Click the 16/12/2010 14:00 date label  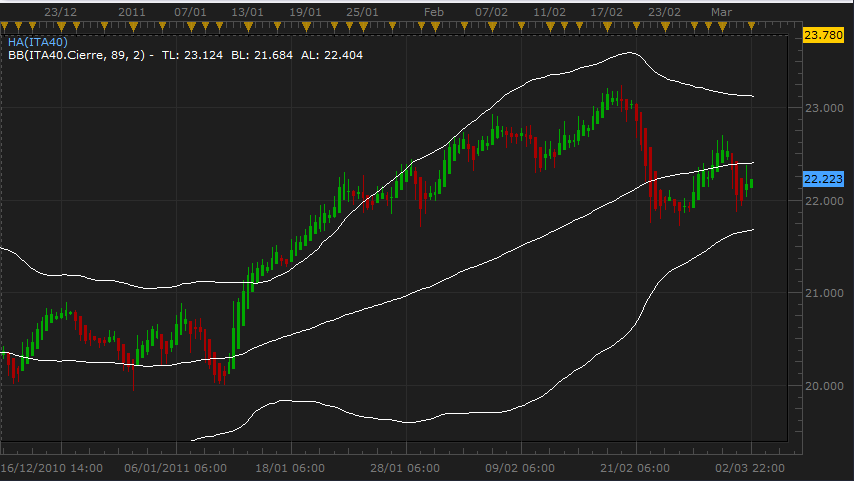tap(52, 468)
